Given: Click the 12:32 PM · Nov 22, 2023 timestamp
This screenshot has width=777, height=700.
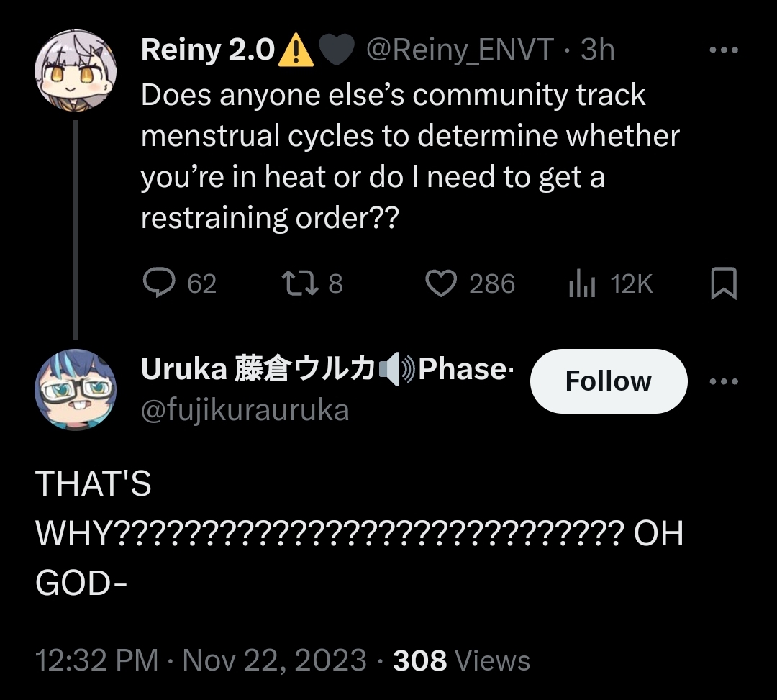Looking at the screenshot, I should click(x=201, y=660).
